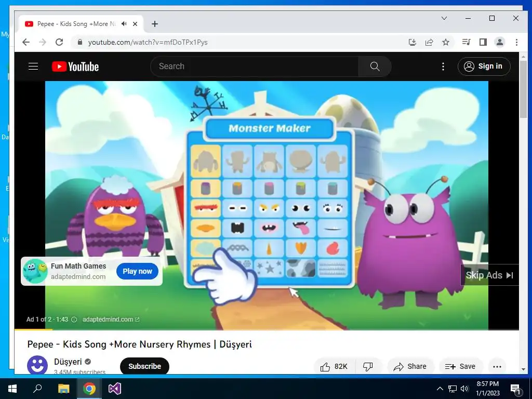Expand the tab search chevron
The image size is (532, 399).
tap(444, 18)
